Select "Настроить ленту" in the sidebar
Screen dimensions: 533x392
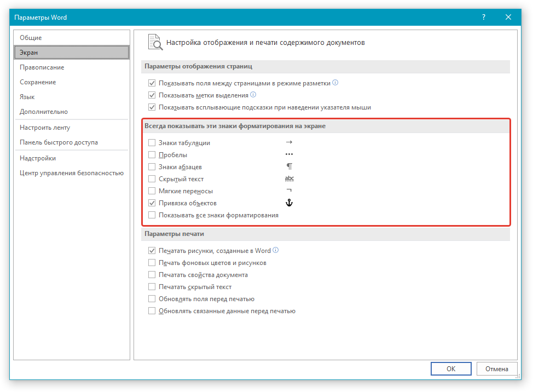point(45,128)
